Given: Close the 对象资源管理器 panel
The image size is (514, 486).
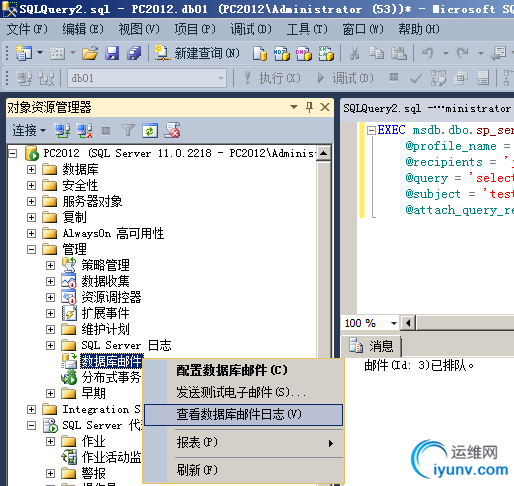Looking at the screenshot, I should tap(325, 107).
